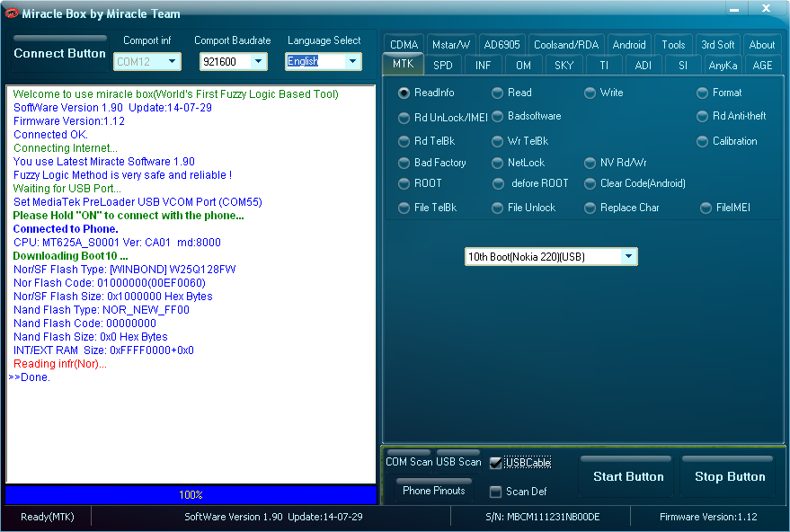Close the Miracle Box window
Image resolution: width=790 pixels, height=532 pixels.
pos(766,9)
